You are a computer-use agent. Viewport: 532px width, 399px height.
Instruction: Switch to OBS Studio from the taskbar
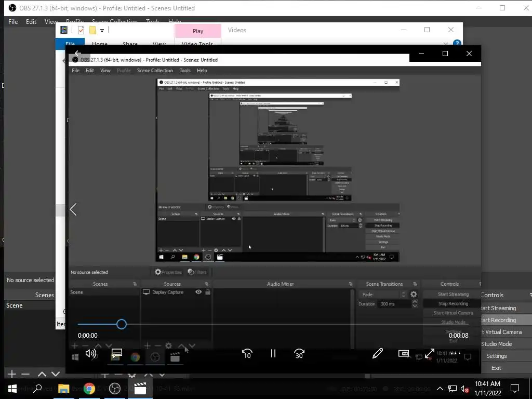click(x=115, y=389)
